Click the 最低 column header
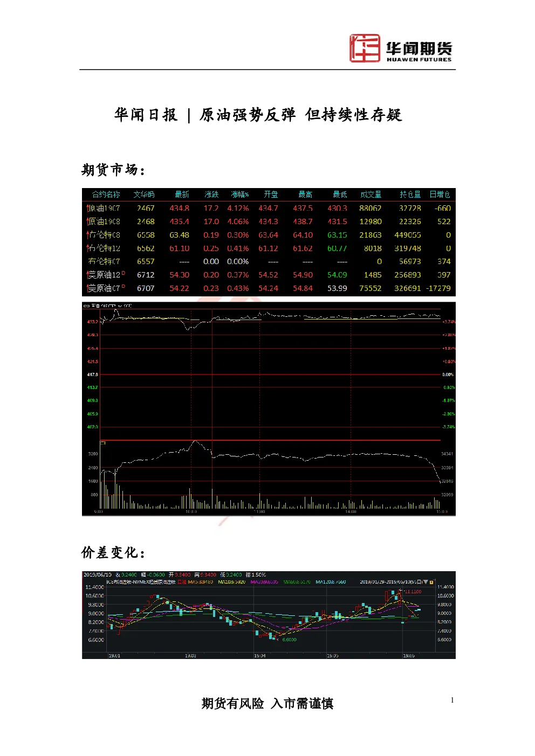 (x=340, y=195)
